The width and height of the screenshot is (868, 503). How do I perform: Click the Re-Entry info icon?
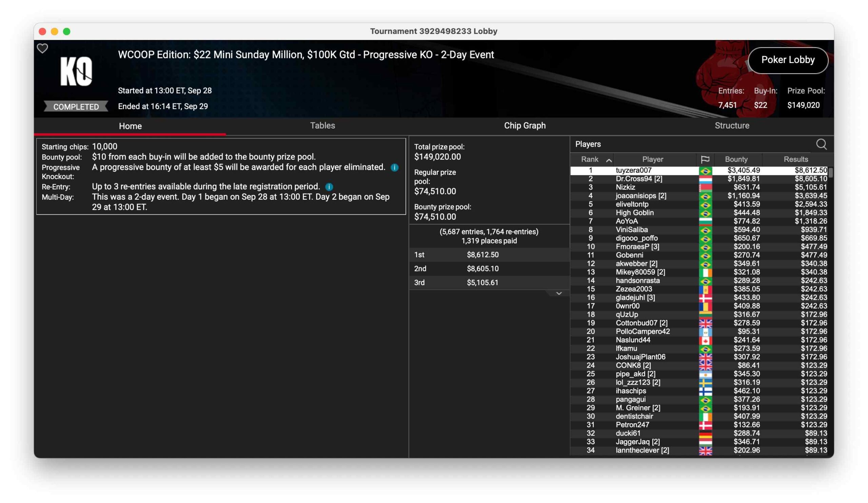329,187
